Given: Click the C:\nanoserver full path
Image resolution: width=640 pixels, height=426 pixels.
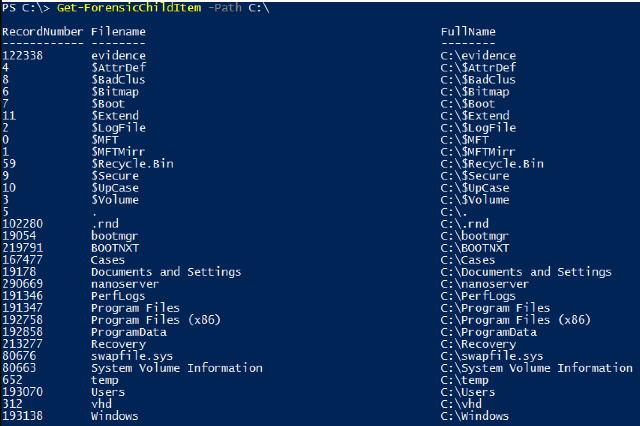Looking at the screenshot, I should (485, 284).
